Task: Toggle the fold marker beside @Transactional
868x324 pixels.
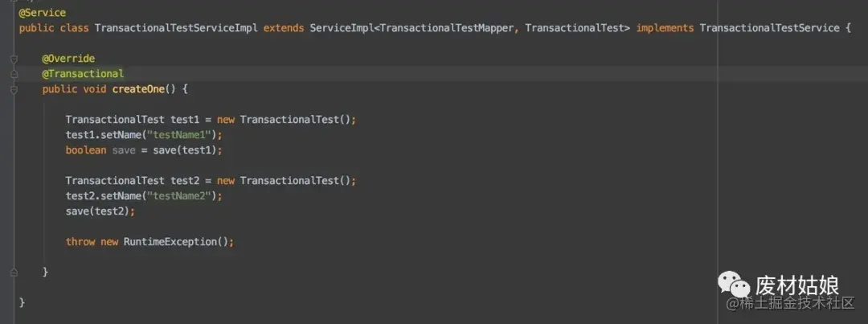Action: point(14,74)
